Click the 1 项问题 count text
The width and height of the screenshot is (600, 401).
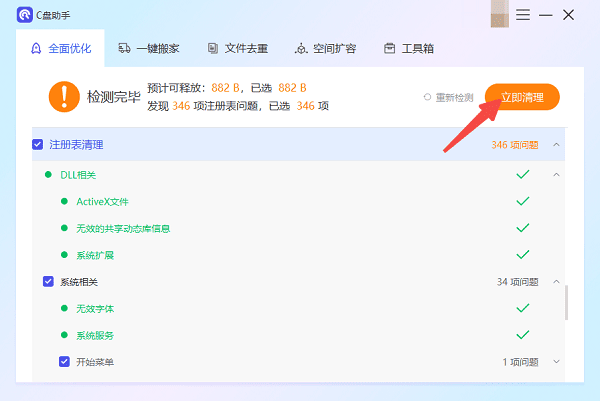(520, 362)
